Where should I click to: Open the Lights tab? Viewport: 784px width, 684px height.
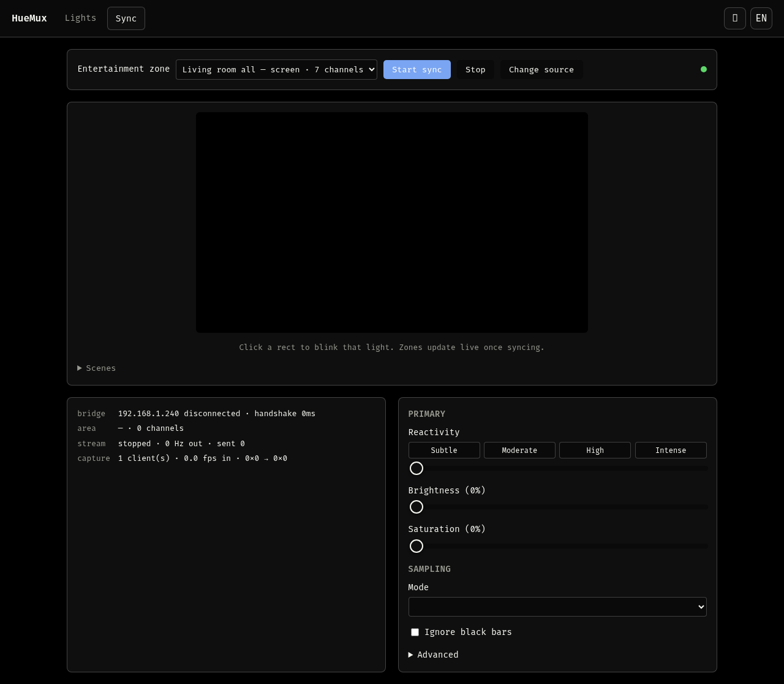coord(80,18)
